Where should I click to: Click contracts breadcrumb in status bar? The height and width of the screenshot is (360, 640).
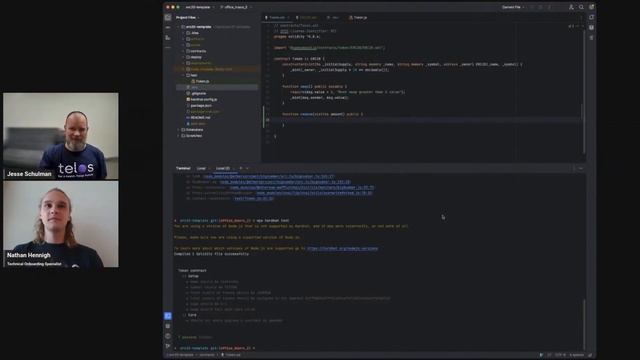[x=207, y=355]
